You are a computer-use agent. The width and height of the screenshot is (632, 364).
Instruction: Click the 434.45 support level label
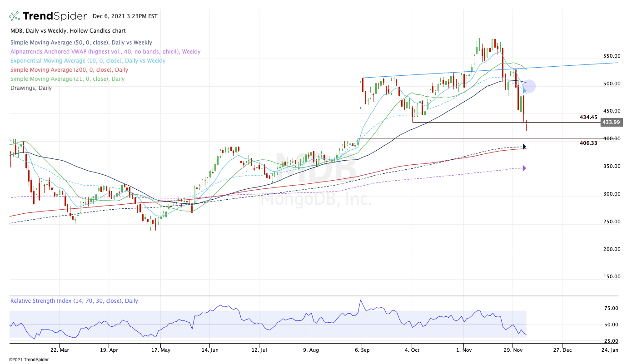click(x=588, y=117)
